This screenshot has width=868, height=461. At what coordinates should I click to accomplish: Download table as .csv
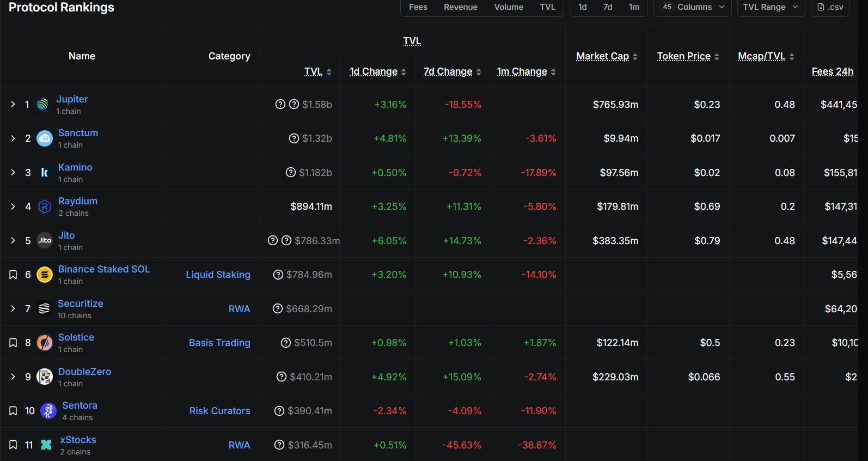(x=830, y=7)
